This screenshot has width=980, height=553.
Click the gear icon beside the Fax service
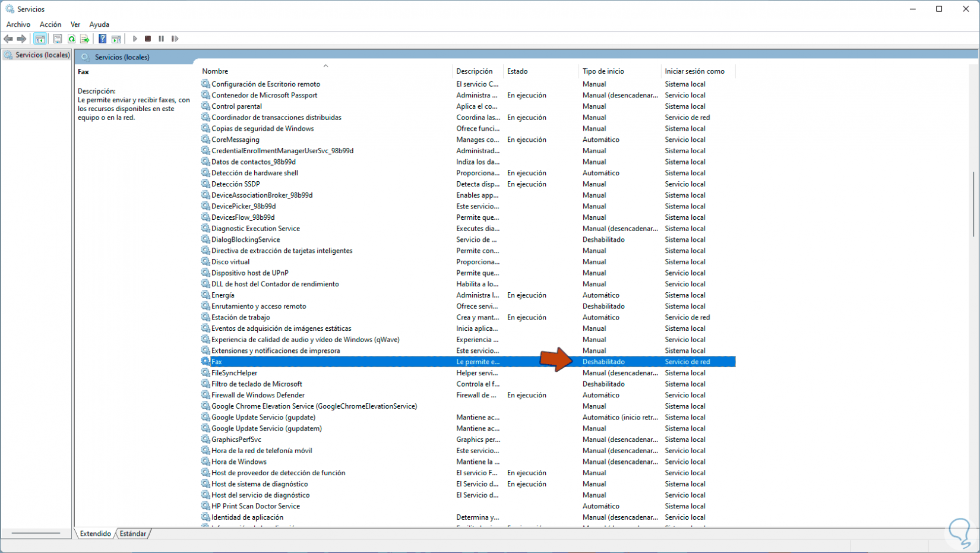point(206,362)
